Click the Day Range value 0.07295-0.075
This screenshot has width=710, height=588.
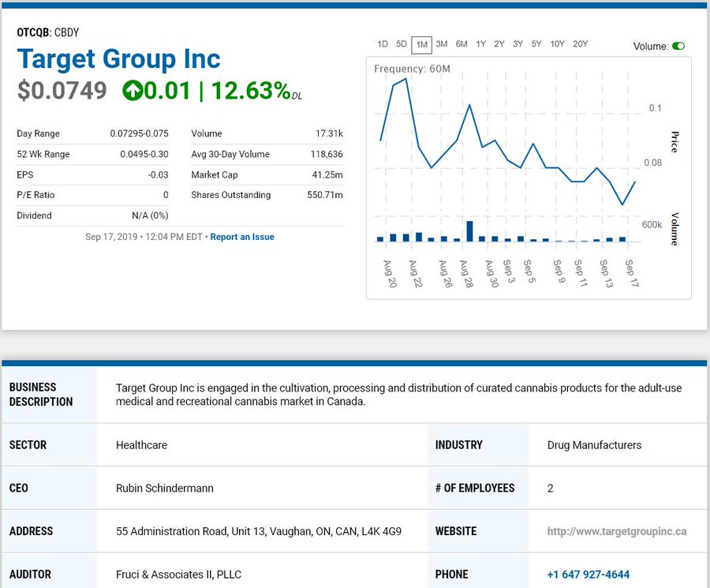point(139,133)
